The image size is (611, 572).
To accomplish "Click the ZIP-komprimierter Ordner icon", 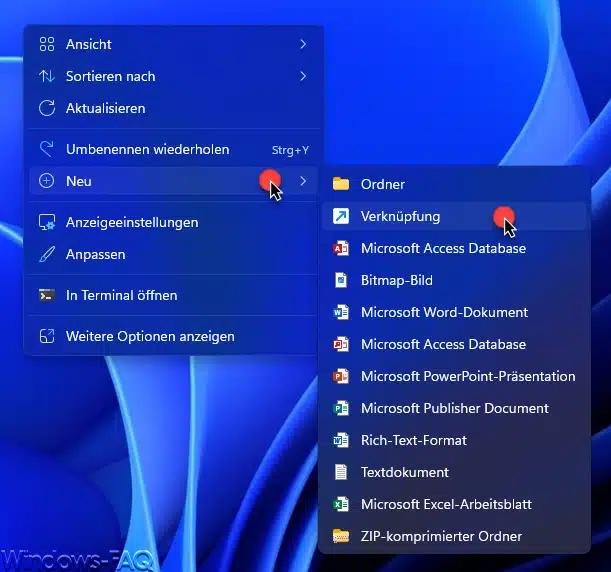I will click(x=341, y=536).
